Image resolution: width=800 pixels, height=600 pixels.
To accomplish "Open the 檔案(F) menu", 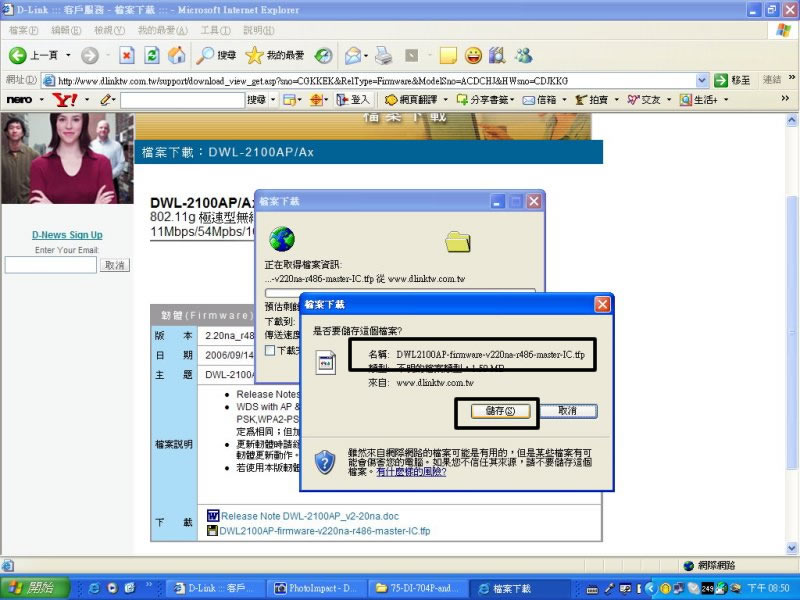I will [x=23, y=30].
